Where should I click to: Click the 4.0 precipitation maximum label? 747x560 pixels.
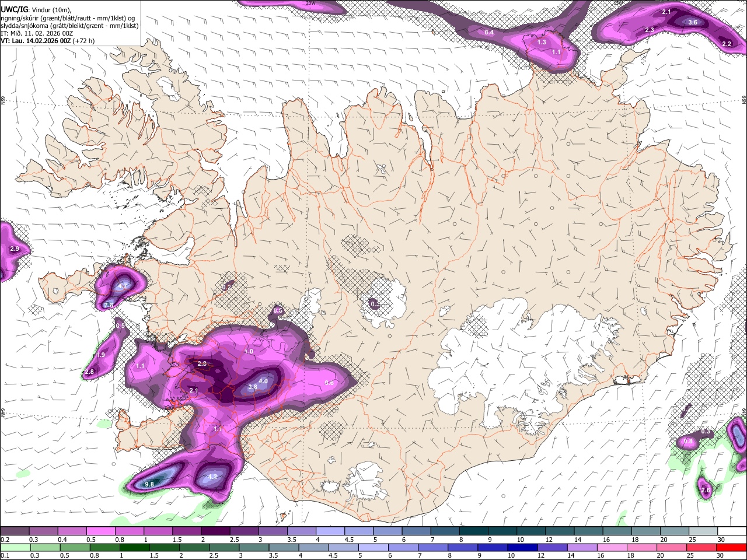(263, 381)
